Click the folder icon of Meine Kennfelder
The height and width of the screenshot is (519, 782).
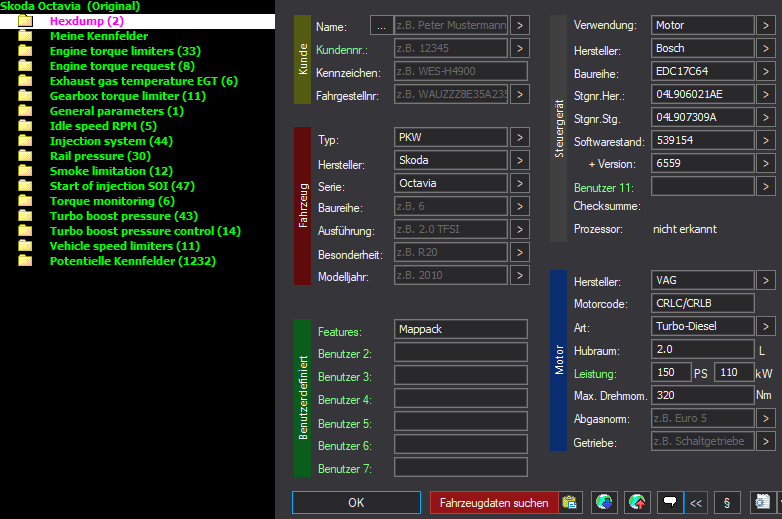25,36
